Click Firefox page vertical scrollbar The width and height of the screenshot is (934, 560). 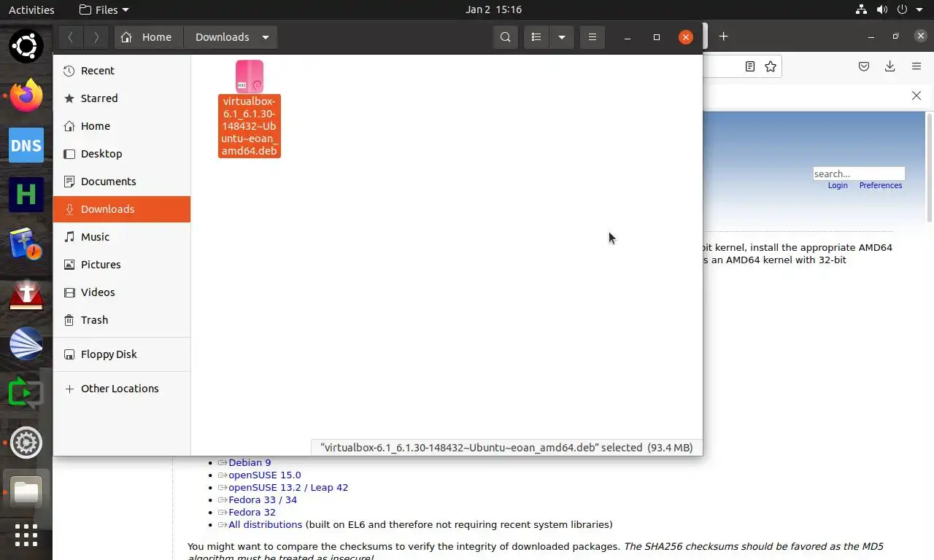click(930, 168)
